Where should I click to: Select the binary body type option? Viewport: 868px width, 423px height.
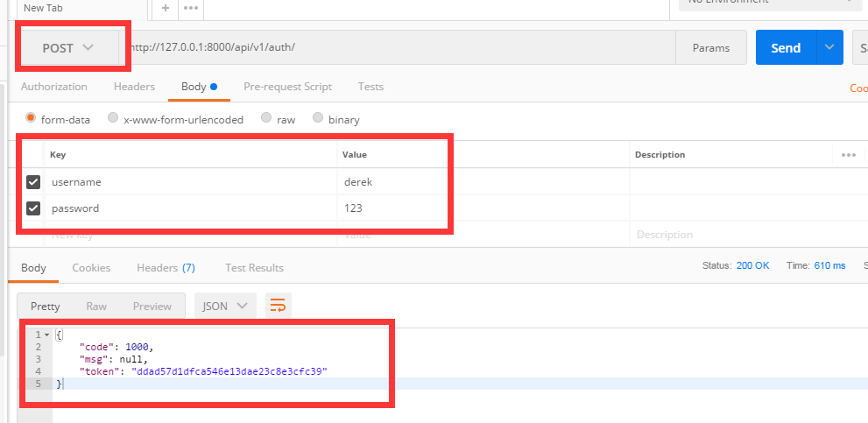pyautogui.click(x=318, y=118)
